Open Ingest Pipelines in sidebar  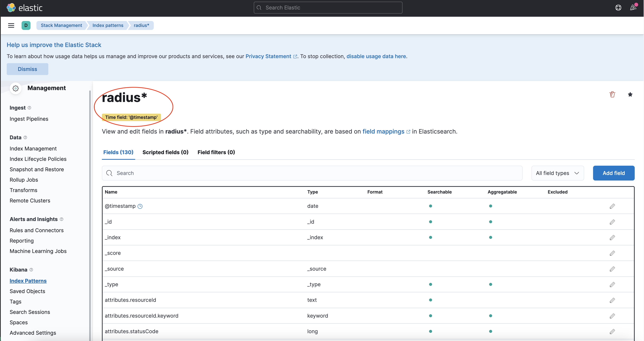point(29,119)
